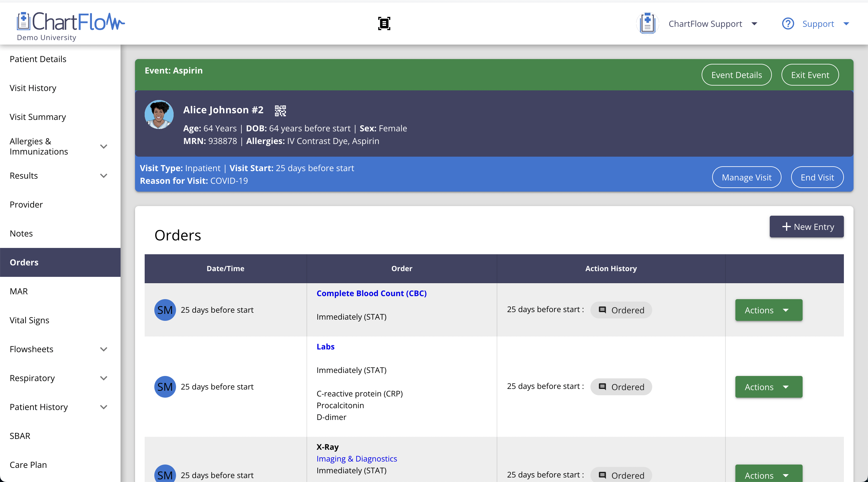868x482 pixels.
Task: Open the Support dropdown arrow
Action: 846,23
